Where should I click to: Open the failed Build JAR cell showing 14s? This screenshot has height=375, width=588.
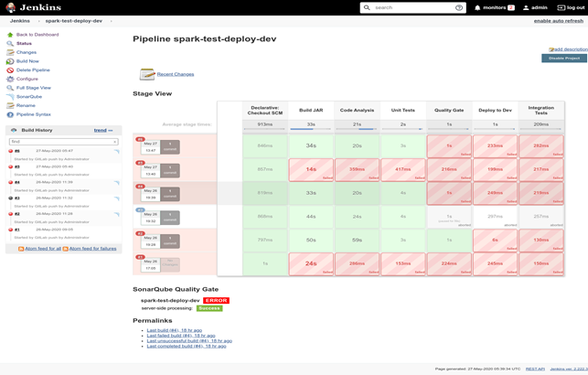pos(311,169)
